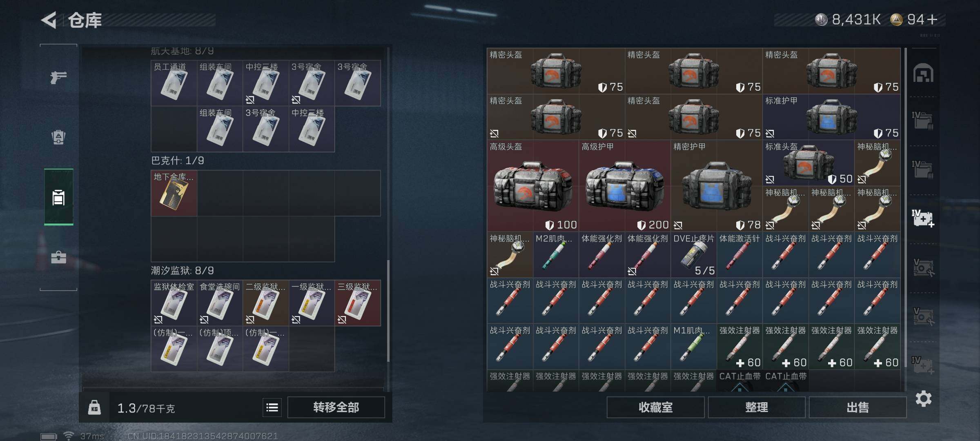Select the 高级护甲 bag with 200 durability
The height and width of the screenshot is (441, 980).
pos(624,186)
